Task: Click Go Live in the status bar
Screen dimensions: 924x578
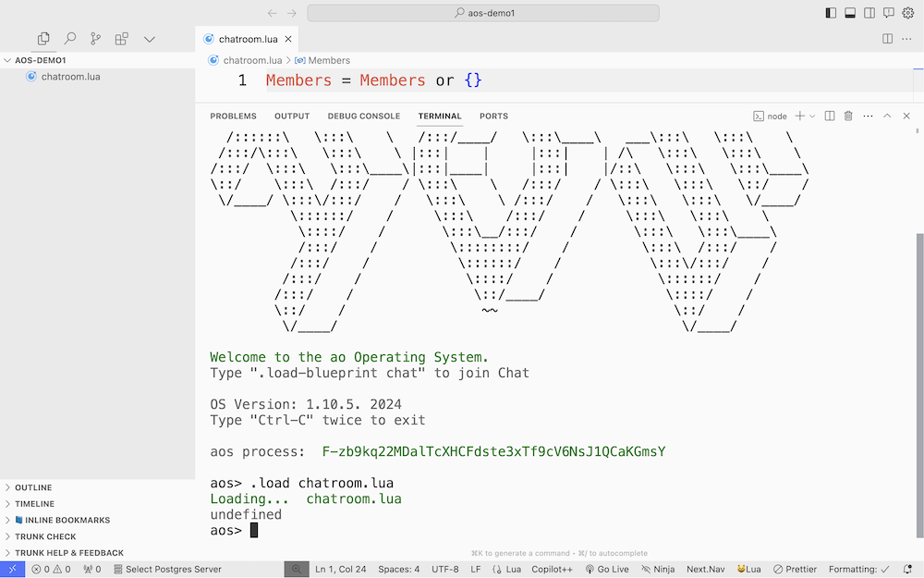Action: [x=607, y=569]
